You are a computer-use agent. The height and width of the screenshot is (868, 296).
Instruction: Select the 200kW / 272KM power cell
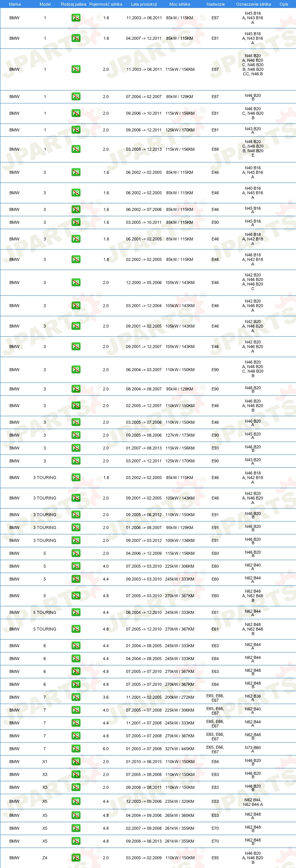[x=180, y=697]
